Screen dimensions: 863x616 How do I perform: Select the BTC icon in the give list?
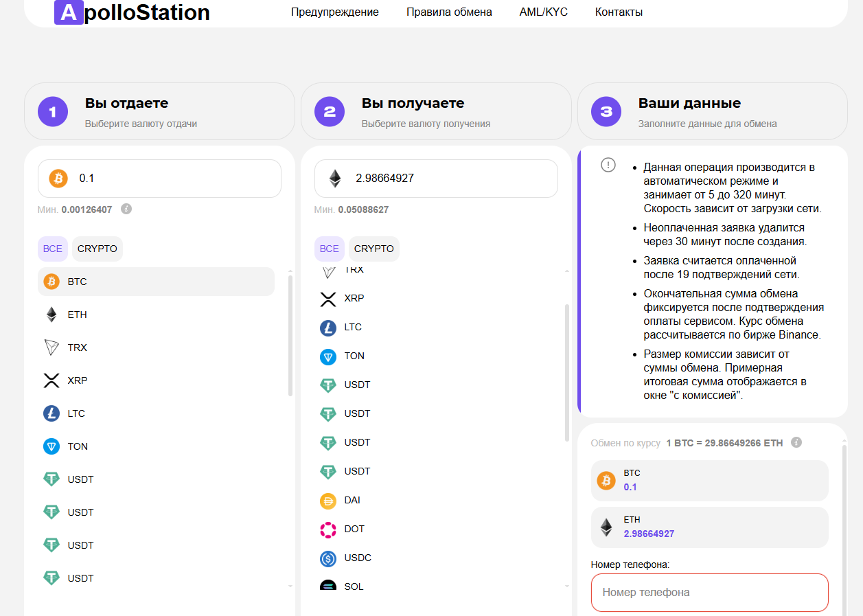tap(51, 282)
